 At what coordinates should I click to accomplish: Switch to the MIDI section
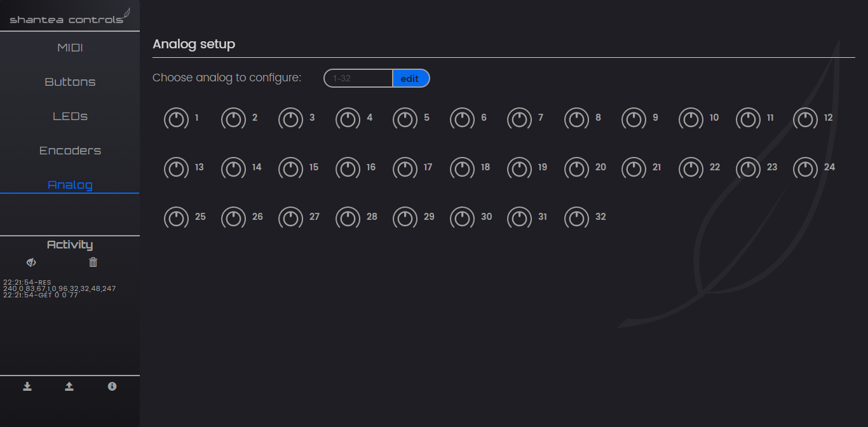pyautogui.click(x=70, y=48)
